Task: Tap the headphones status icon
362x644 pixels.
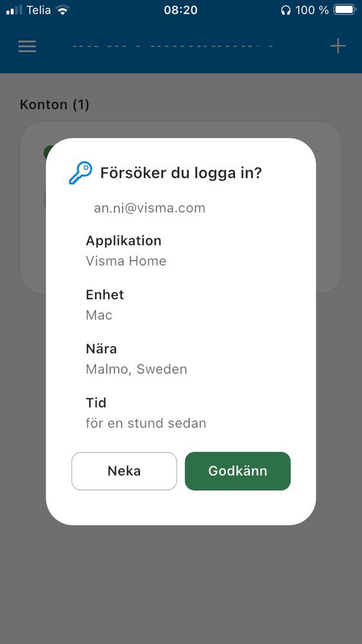Action: 285,11
